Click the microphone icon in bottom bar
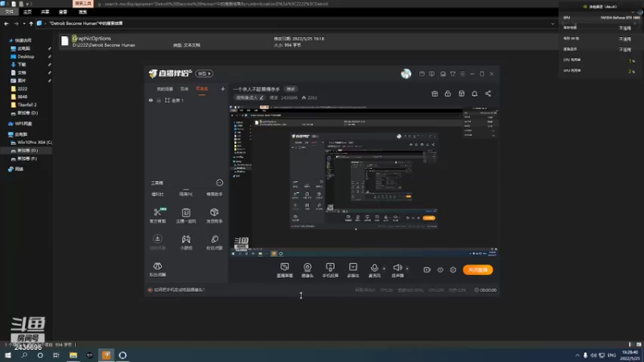The width and height of the screenshot is (644, 362). tap(374, 268)
